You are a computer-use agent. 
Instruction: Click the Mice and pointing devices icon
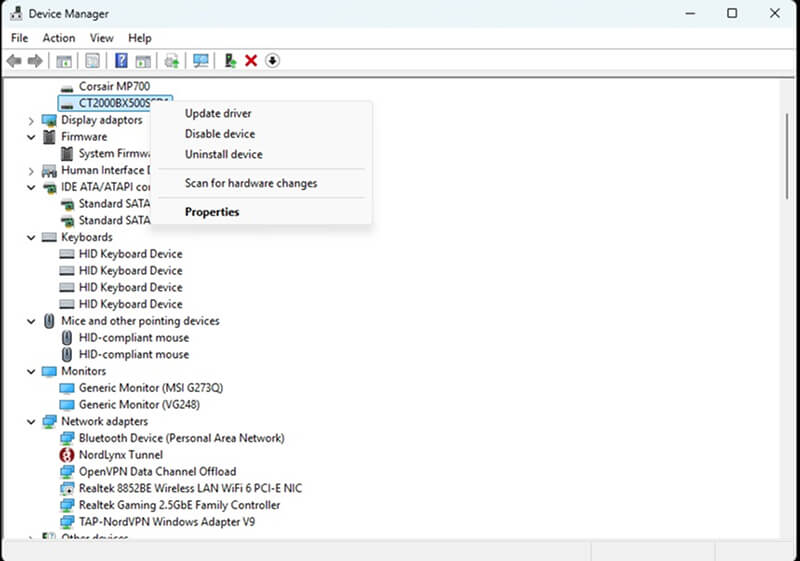(49, 321)
